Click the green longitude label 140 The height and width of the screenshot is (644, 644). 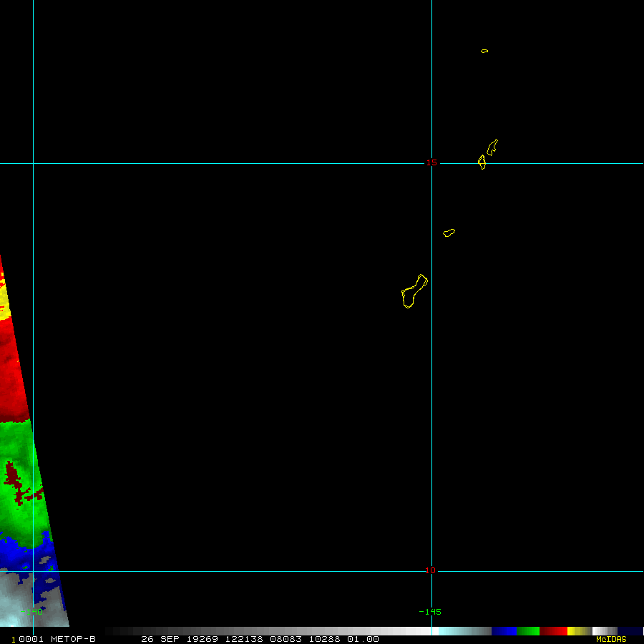tap(31, 612)
